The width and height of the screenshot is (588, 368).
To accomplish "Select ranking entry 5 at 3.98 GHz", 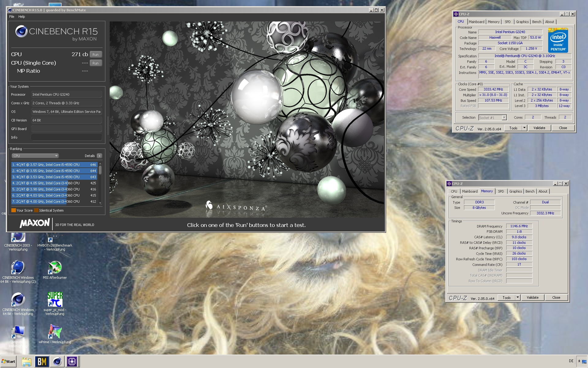I will pos(54,189).
